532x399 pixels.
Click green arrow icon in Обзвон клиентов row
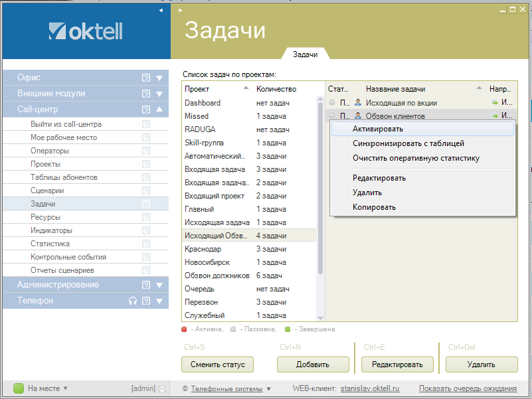tap(494, 116)
